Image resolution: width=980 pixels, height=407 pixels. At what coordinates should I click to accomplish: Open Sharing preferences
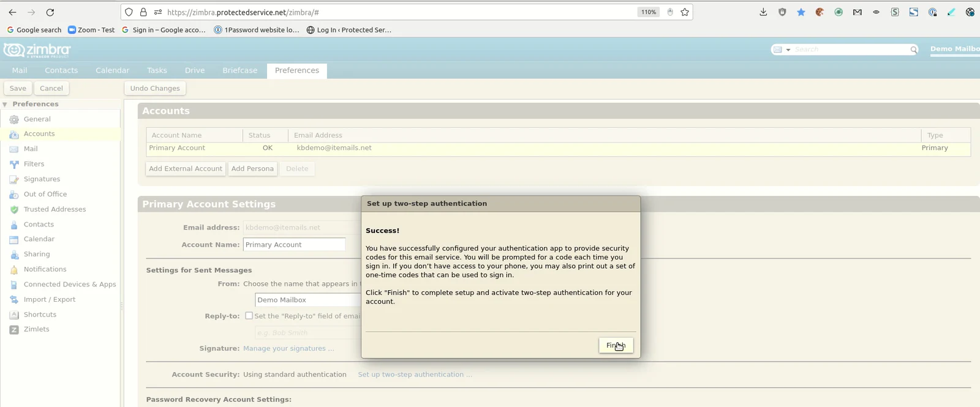37,254
